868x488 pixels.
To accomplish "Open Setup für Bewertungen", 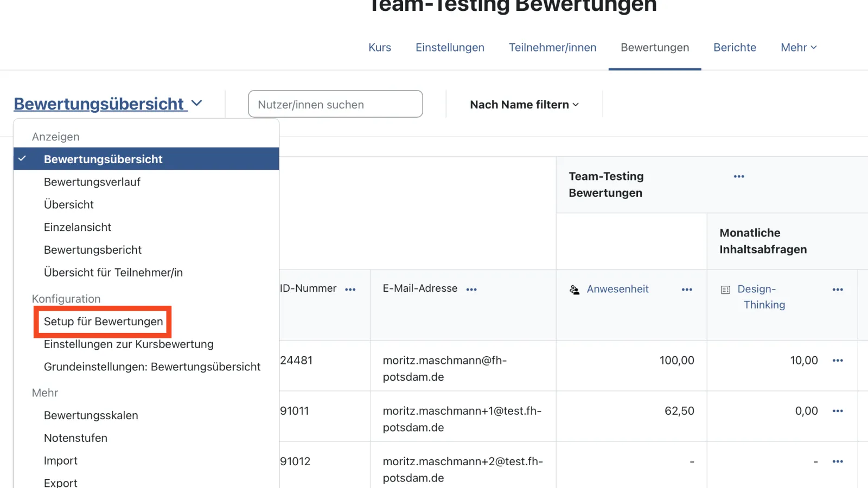I will pos(103,321).
